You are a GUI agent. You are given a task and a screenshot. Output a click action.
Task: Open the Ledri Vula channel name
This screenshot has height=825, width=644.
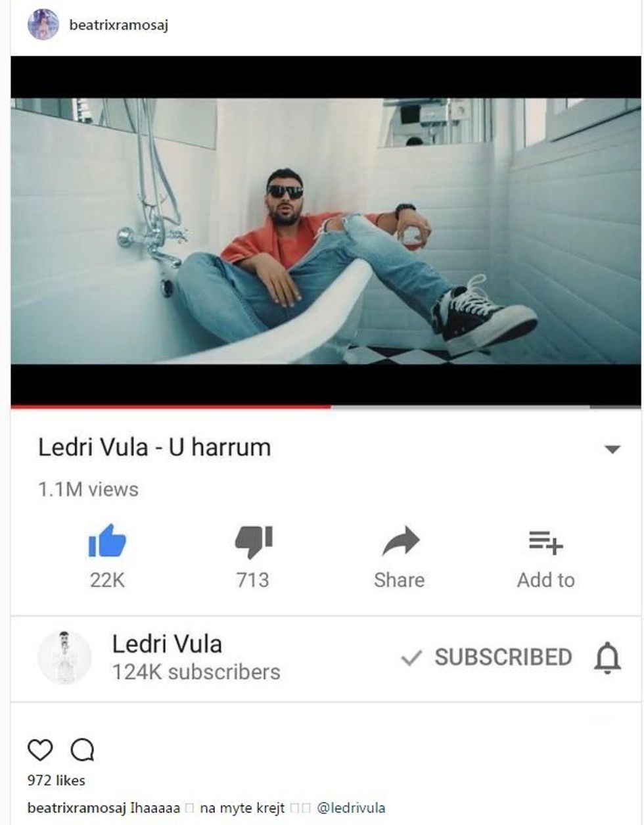[167, 644]
